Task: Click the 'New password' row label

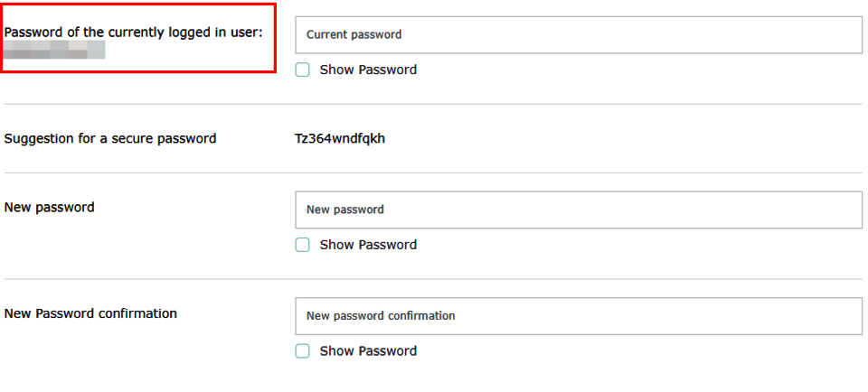Action: (x=50, y=208)
